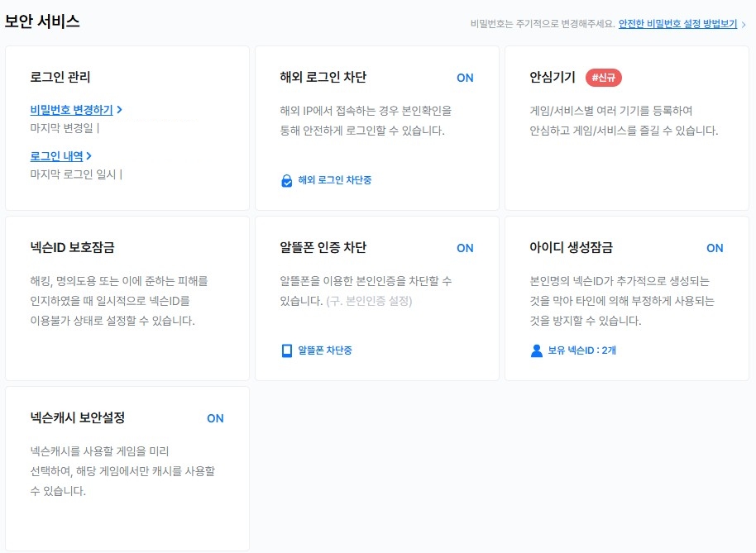
Task: Toggle the ON switch for 아이디 생성잠금
Action: (x=715, y=248)
